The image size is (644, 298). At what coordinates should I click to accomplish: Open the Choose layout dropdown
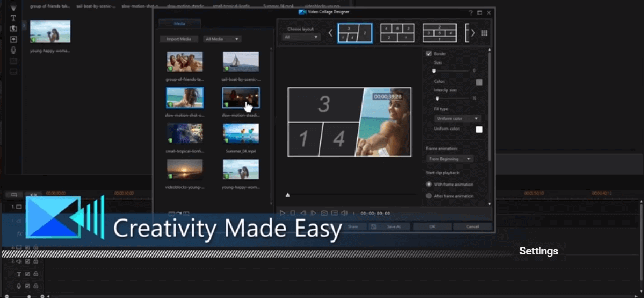(x=301, y=37)
